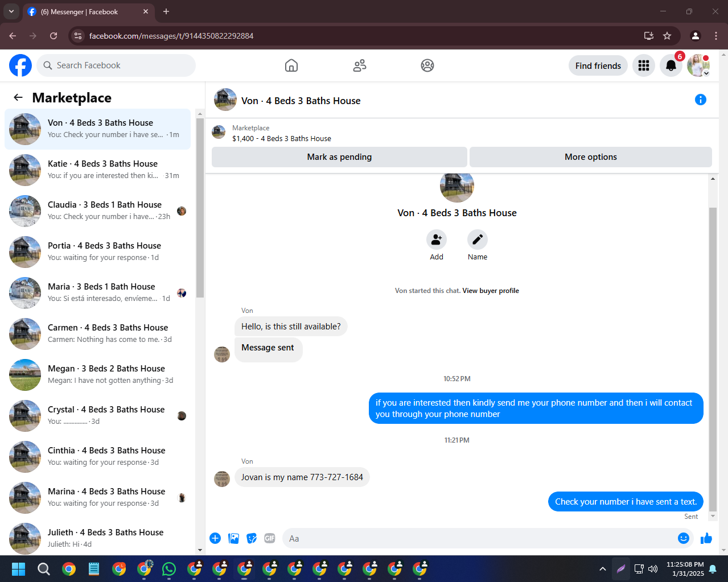Click Von's avatar beside the Jovan message
The height and width of the screenshot is (582, 728).
[x=222, y=479]
